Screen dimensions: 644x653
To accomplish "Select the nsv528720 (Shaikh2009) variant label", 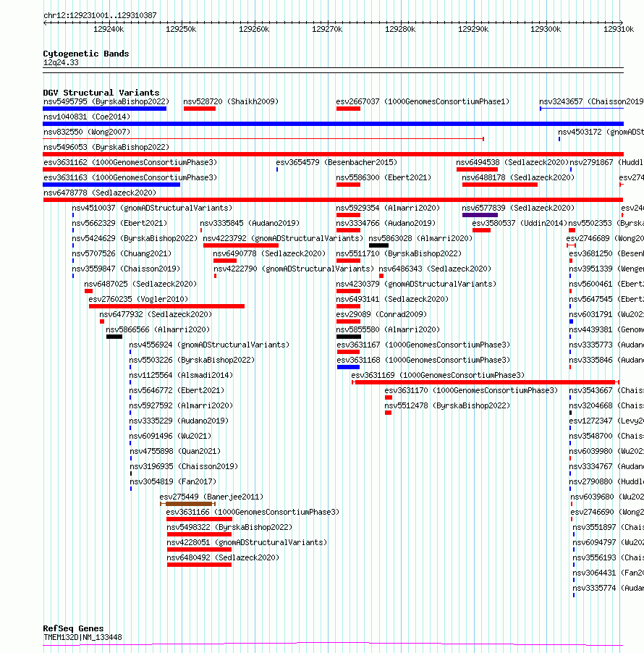I will [x=231, y=101].
